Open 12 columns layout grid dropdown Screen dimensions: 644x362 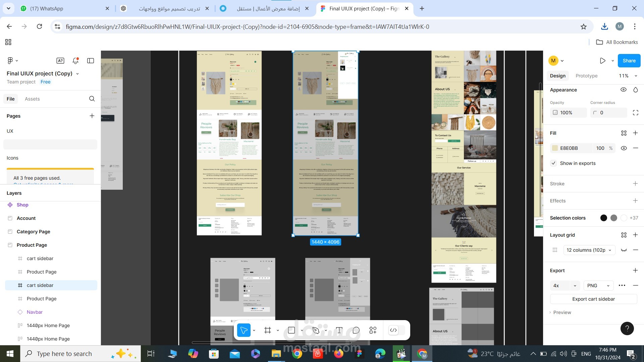589,250
